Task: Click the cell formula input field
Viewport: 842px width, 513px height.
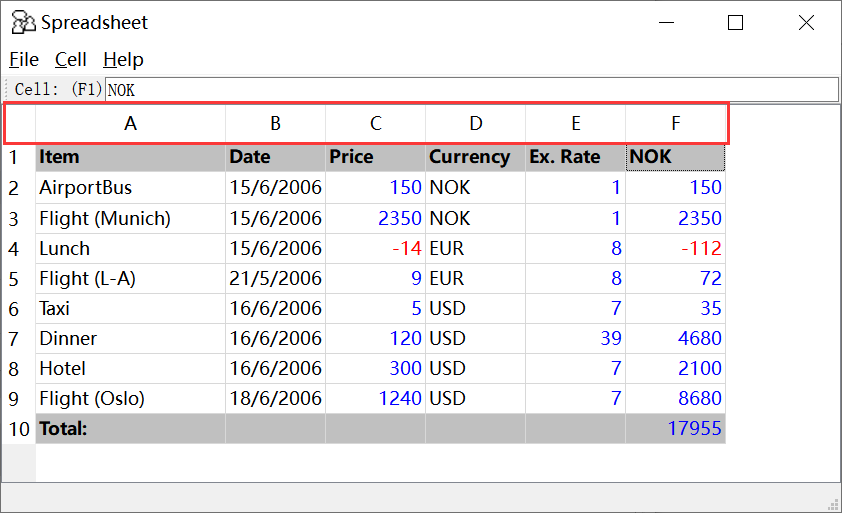Action: [470, 90]
